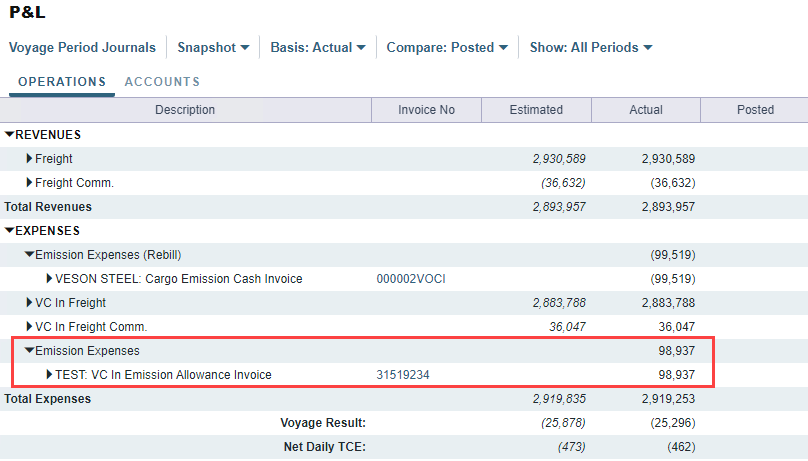Select the Operations tab

[62, 82]
